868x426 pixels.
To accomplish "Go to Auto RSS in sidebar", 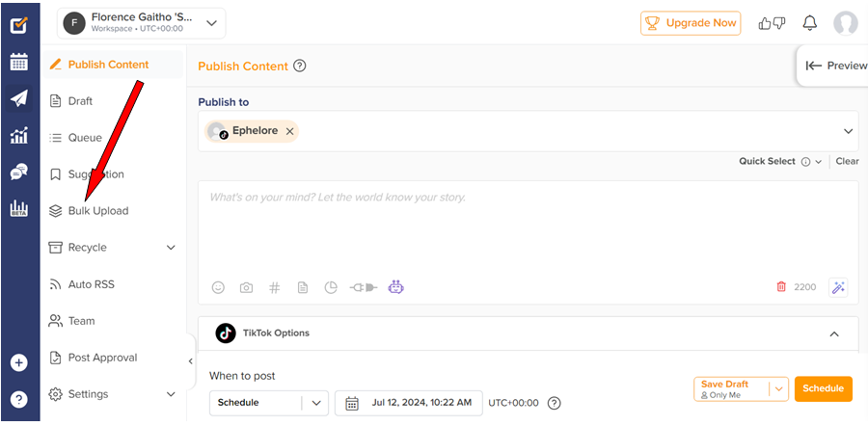I will click(91, 284).
